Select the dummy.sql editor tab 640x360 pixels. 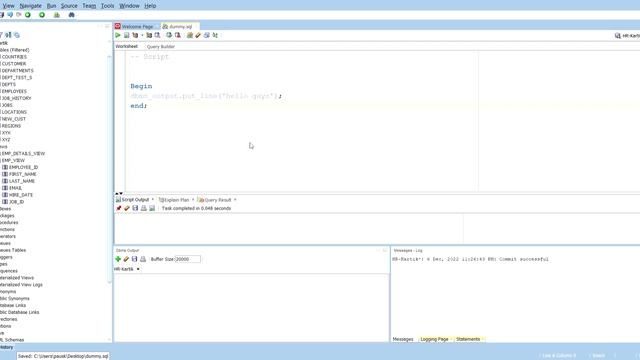pos(180,27)
